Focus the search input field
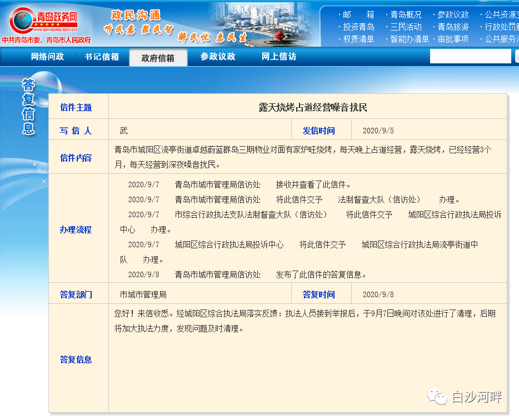Viewport: 519px width, 420px height. click(470, 56)
